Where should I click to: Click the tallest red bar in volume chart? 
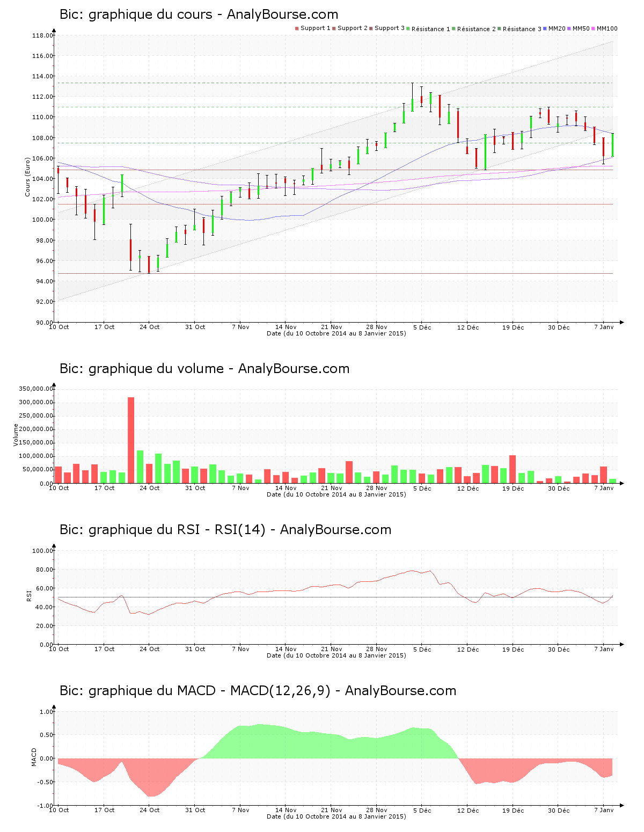click(131, 440)
